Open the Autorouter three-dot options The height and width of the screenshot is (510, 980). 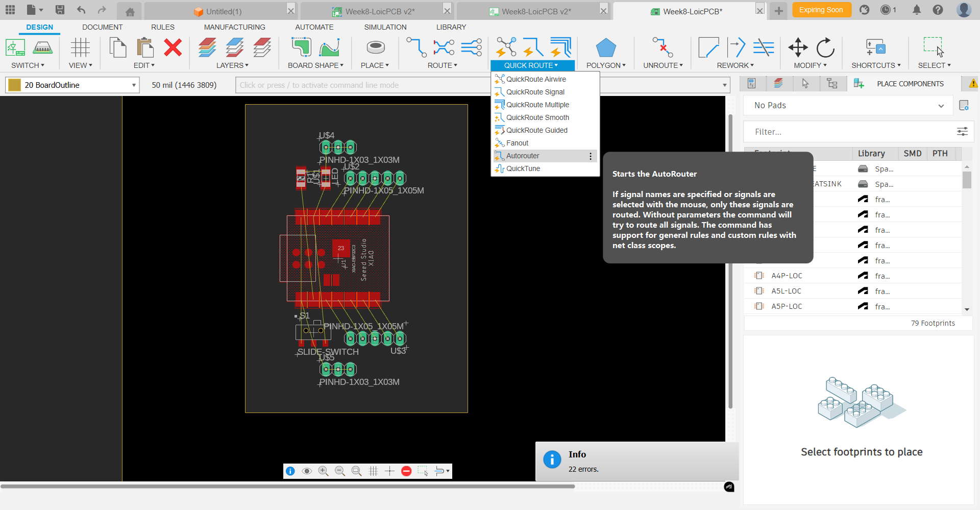tap(591, 156)
